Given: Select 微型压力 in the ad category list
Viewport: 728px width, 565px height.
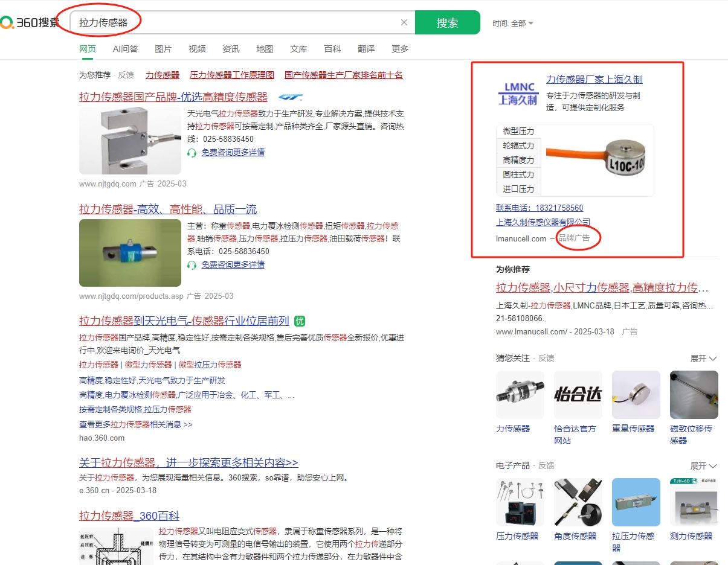Looking at the screenshot, I should 518,131.
